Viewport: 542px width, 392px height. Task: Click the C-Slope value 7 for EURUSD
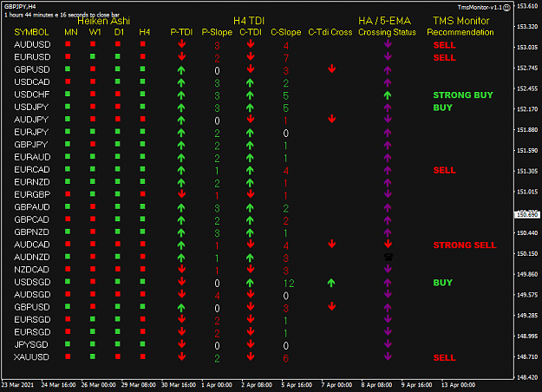click(x=286, y=58)
